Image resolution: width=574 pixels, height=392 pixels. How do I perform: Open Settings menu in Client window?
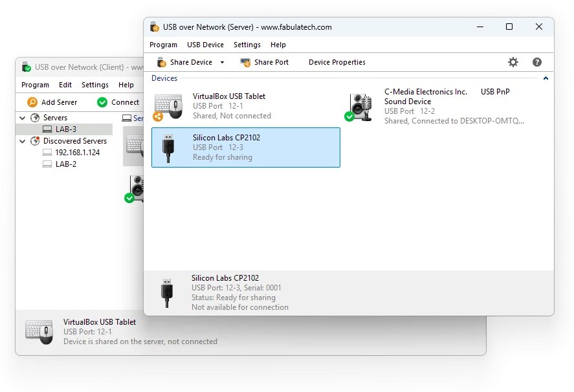click(95, 85)
